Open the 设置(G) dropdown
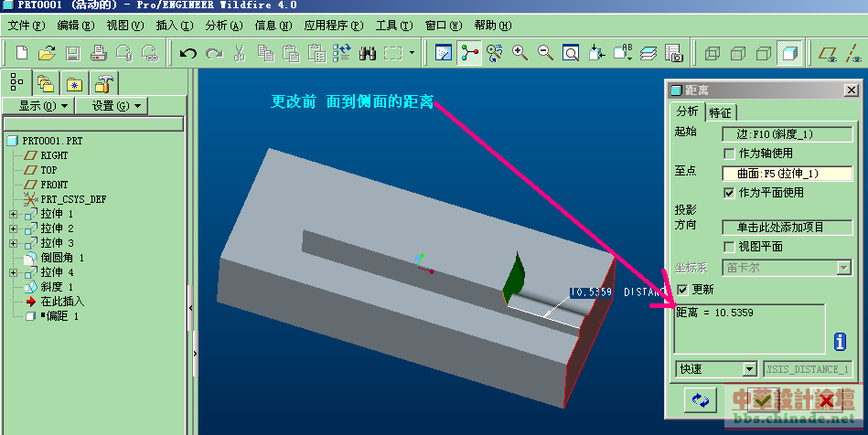868x435 pixels. point(112,105)
